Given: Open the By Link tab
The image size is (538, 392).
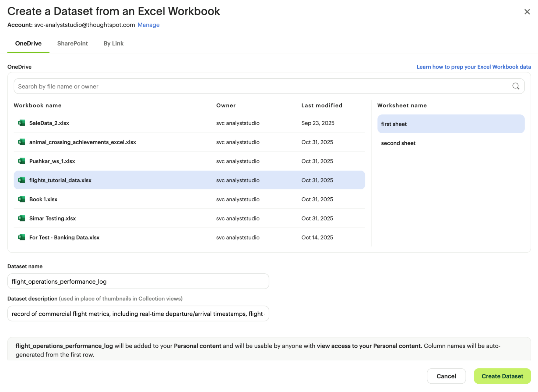Looking at the screenshot, I should [113, 43].
